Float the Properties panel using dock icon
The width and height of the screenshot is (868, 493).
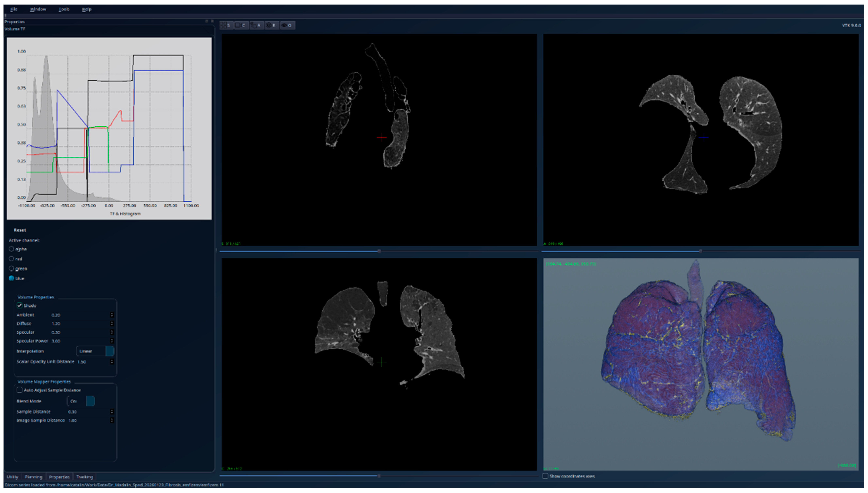coord(207,21)
